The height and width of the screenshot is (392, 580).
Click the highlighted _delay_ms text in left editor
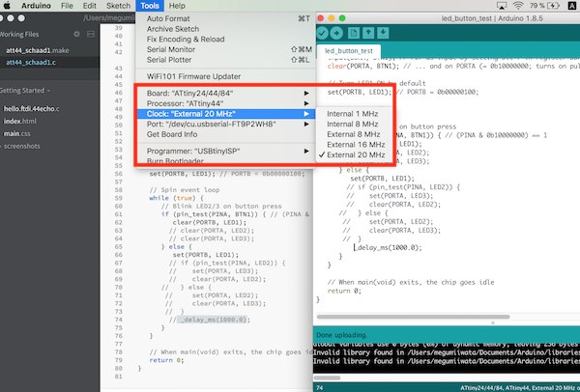point(212,320)
